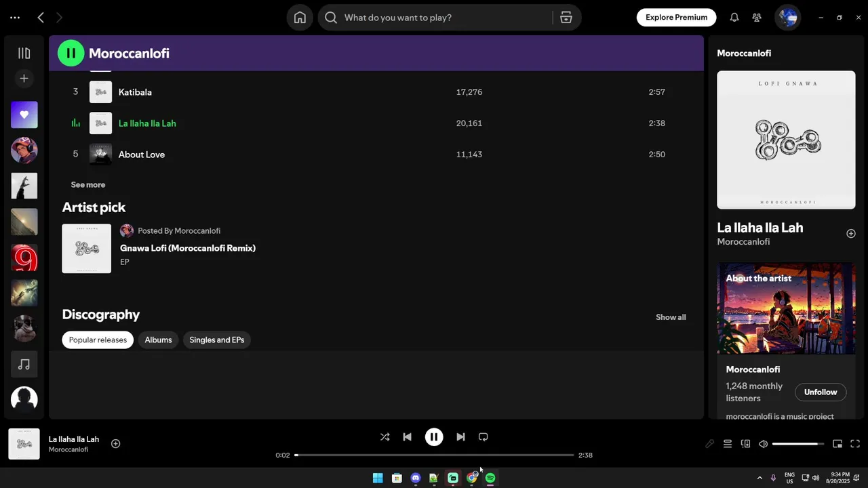Pause playback in bottom bar
The height and width of the screenshot is (488, 868).
click(434, 437)
